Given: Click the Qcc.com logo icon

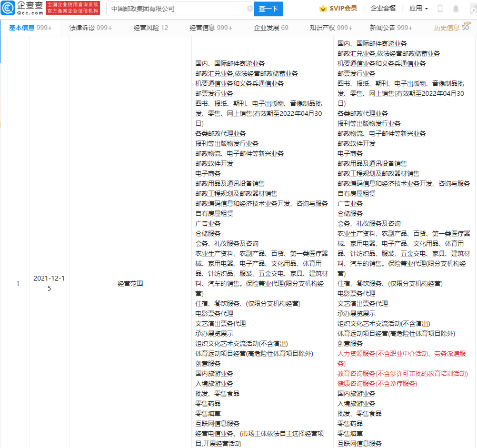Looking at the screenshot, I should click(8, 8).
